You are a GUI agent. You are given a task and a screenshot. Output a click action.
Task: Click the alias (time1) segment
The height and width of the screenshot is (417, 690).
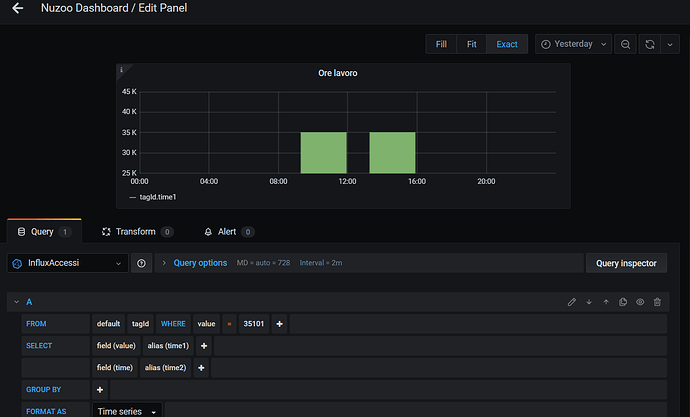click(x=168, y=346)
